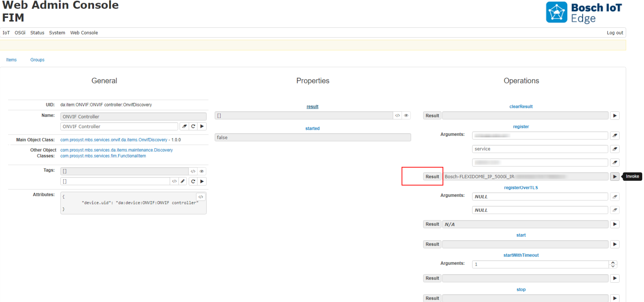Invoke the clearResult operation

614,116
